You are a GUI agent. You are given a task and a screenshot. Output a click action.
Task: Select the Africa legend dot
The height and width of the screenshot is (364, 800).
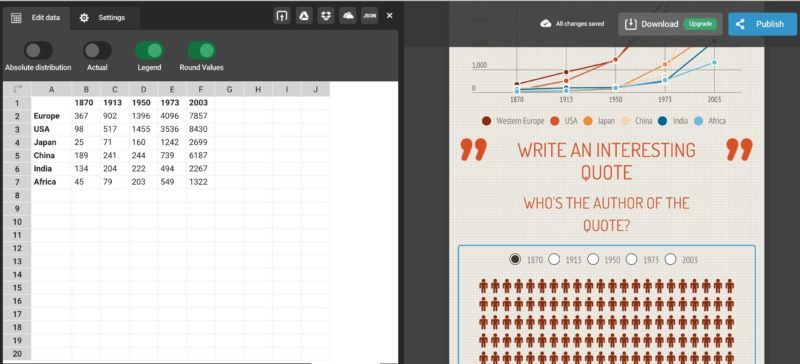point(698,121)
